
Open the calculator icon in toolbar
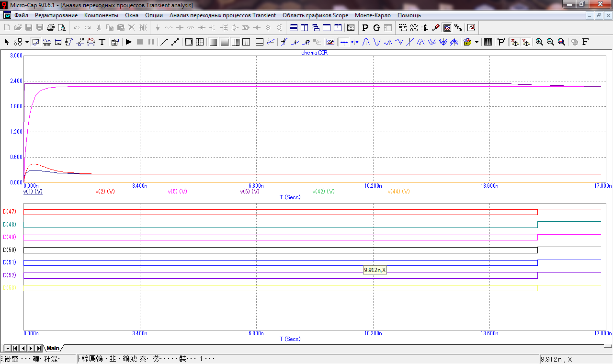(351, 27)
